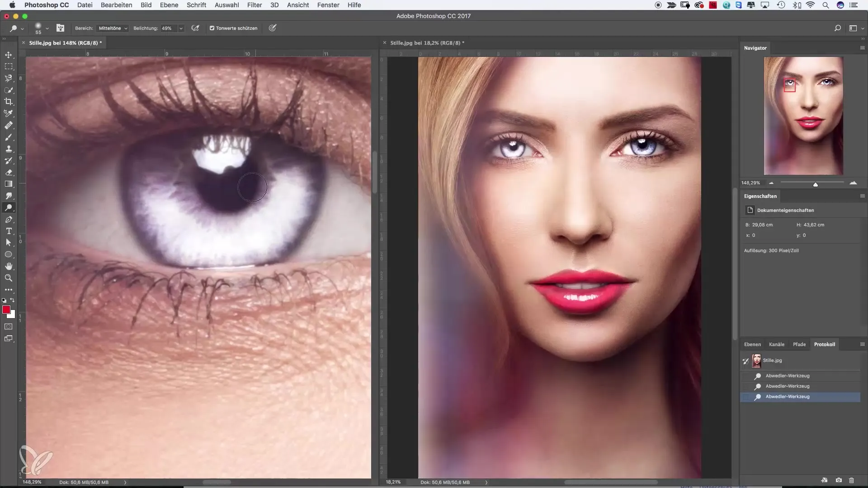Change screen mode in toolbox

[x=9, y=338]
